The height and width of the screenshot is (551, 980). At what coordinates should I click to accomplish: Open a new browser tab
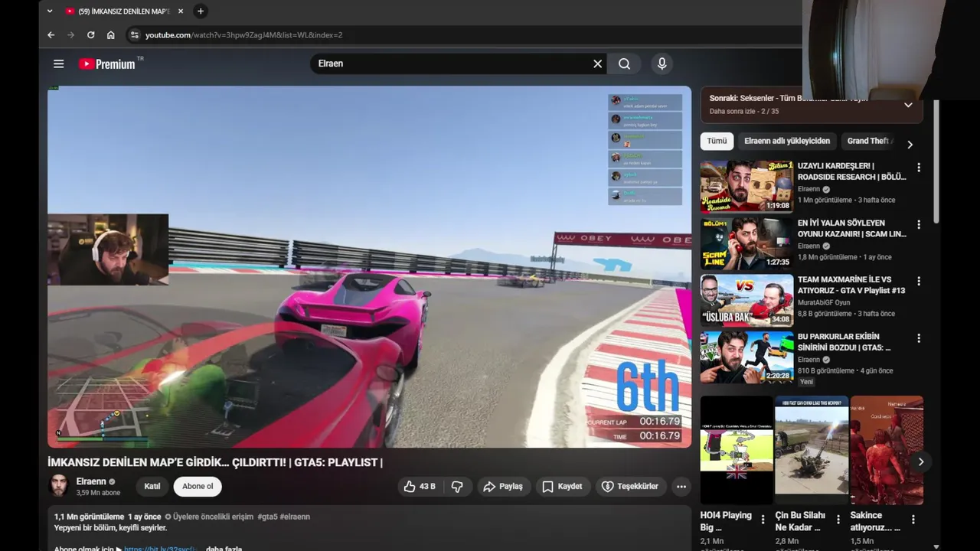click(x=200, y=11)
